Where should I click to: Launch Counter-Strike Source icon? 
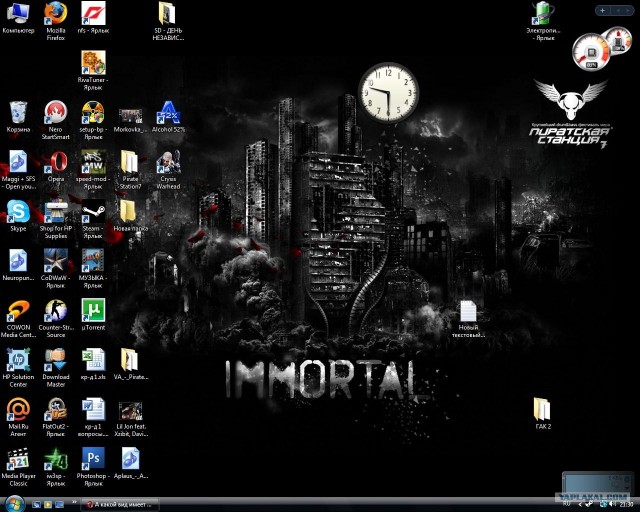click(x=56, y=319)
